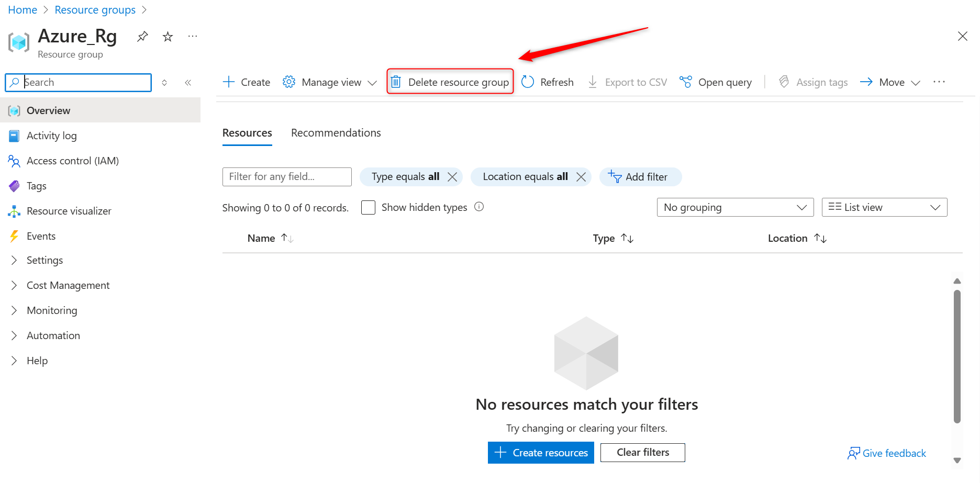Click the vertical scrollbar thumb

tap(957, 356)
